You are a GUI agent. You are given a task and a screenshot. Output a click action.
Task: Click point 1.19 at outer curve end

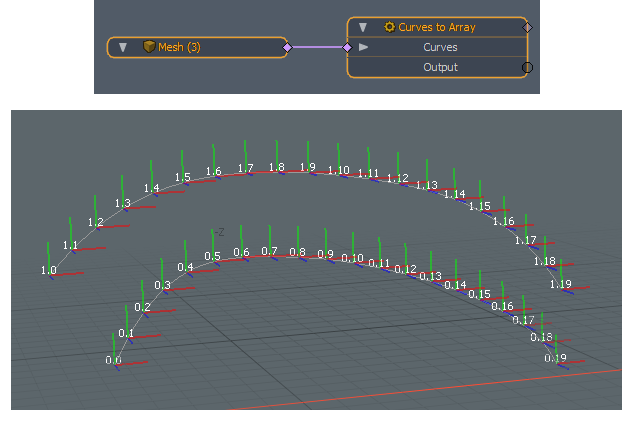click(560, 285)
